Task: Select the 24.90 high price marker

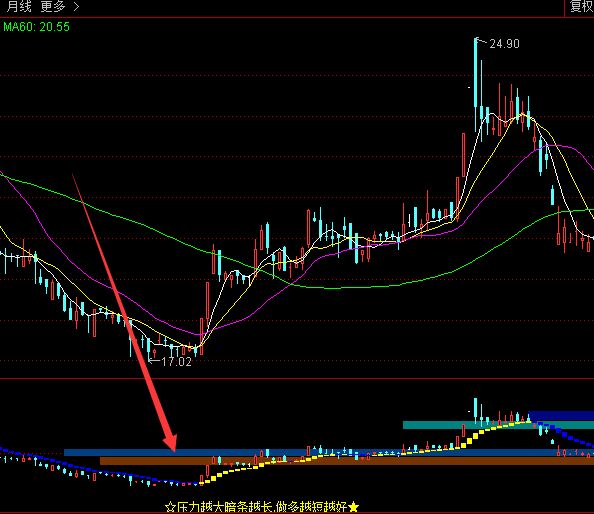Action: (504, 44)
